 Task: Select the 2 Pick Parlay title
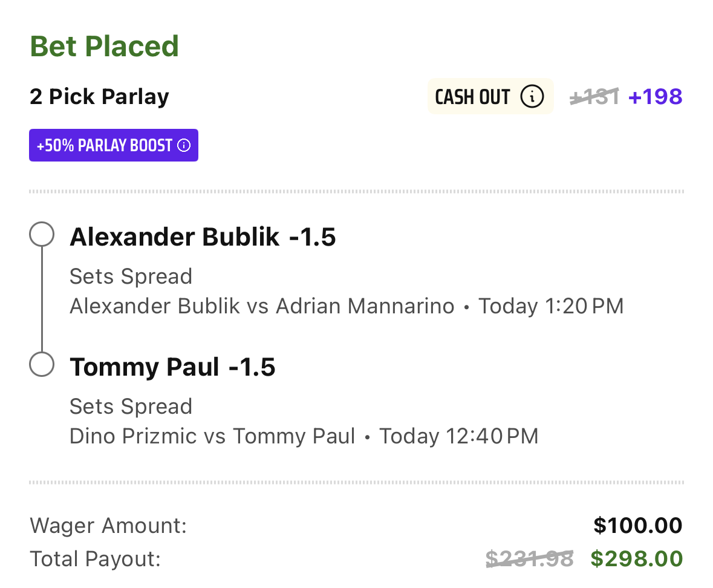[x=99, y=96]
